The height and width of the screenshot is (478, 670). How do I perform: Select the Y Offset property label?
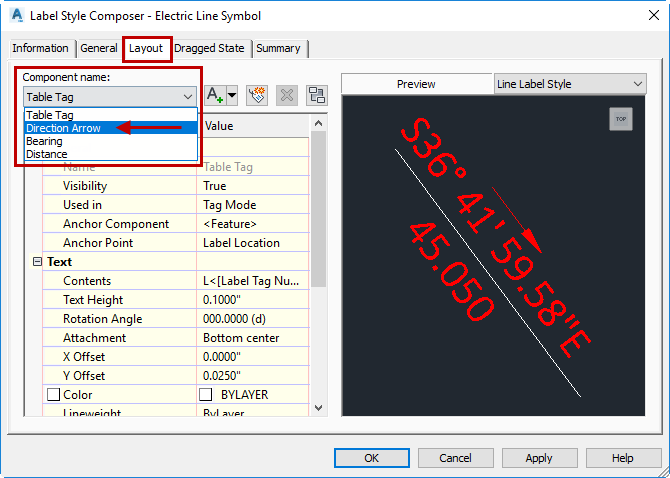[84, 376]
